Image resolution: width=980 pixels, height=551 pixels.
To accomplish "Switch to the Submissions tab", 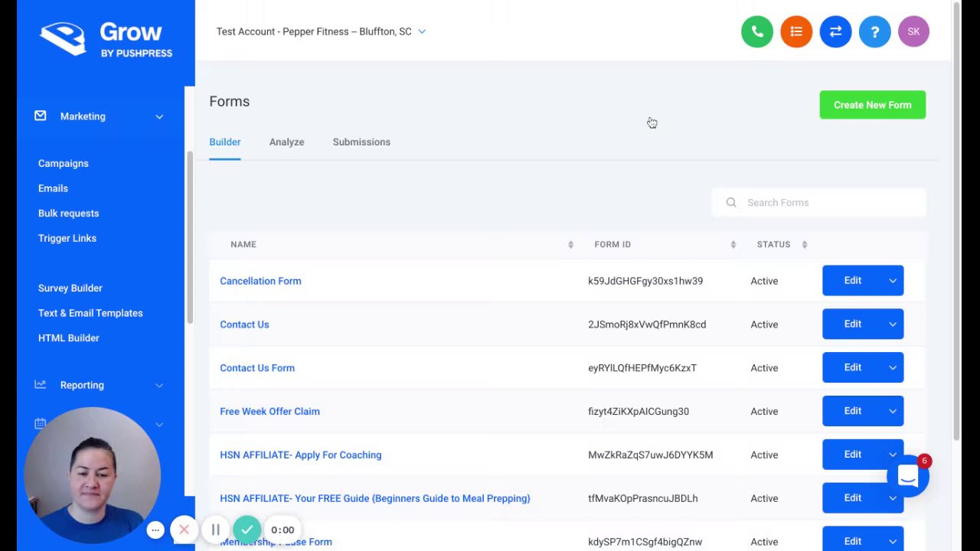I will [x=361, y=142].
